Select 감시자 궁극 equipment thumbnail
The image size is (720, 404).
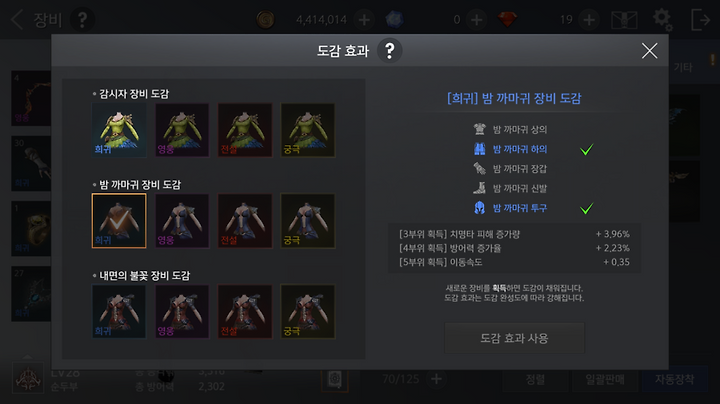click(x=308, y=130)
